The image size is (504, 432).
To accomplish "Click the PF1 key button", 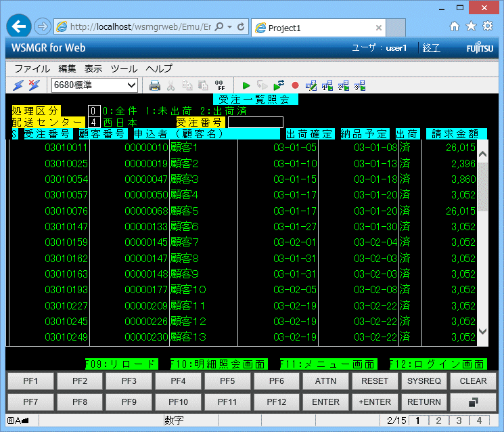I will coord(30,381).
